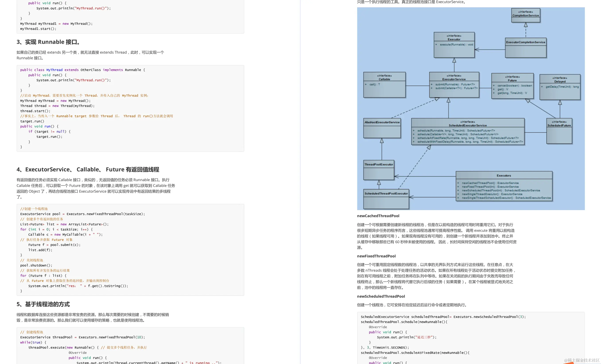Click heading '4、ExecutorService、Callable、Future 有返回值线程'
Image resolution: width=601 pixels, height=364 pixels.
pyautogui.click(x=88, y=169)
